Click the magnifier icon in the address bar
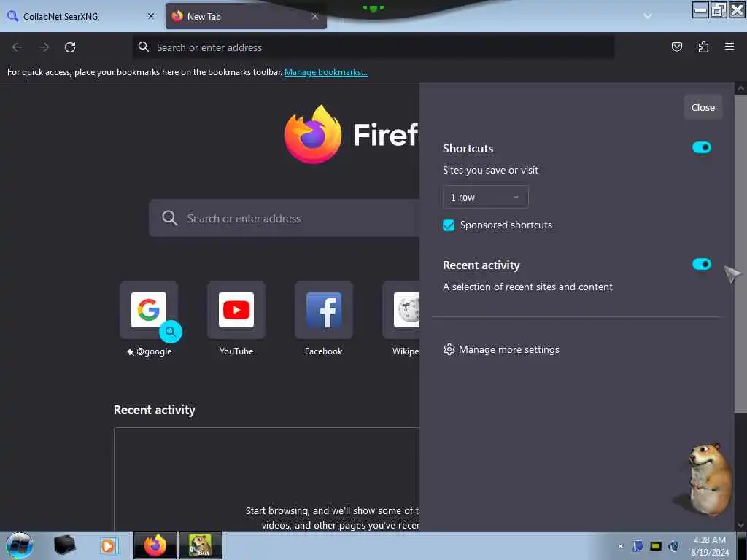 144,47
